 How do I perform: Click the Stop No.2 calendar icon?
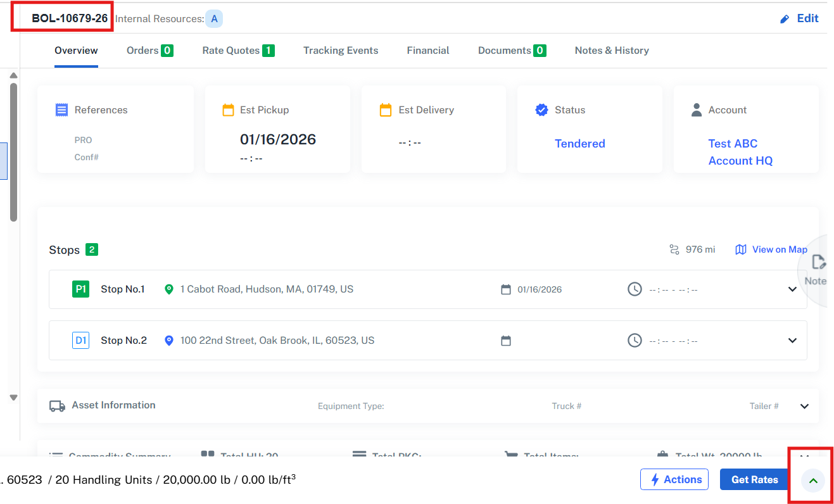(505, 341)
